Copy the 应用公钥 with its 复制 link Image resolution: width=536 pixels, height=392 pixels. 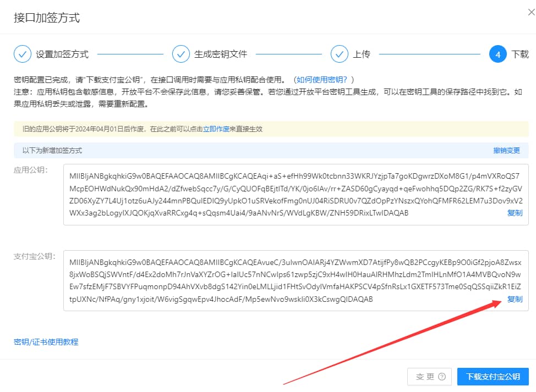[x=515, y=213]
